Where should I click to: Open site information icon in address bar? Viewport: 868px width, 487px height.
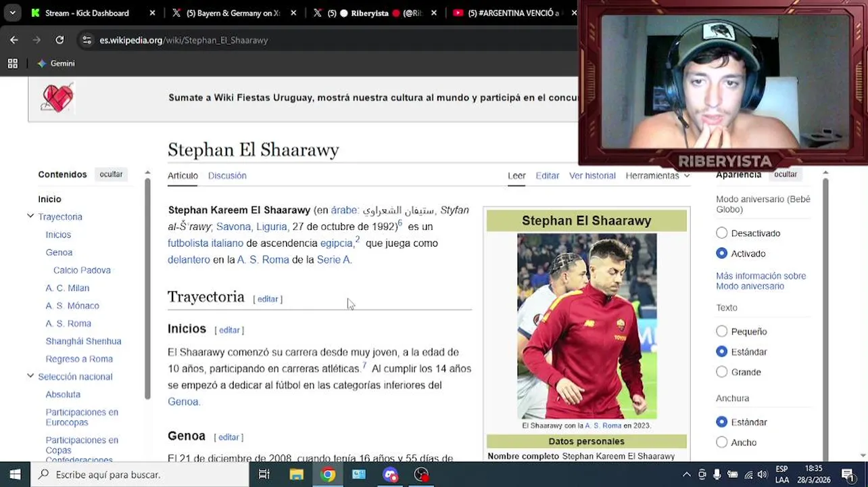tap(87, 40)
